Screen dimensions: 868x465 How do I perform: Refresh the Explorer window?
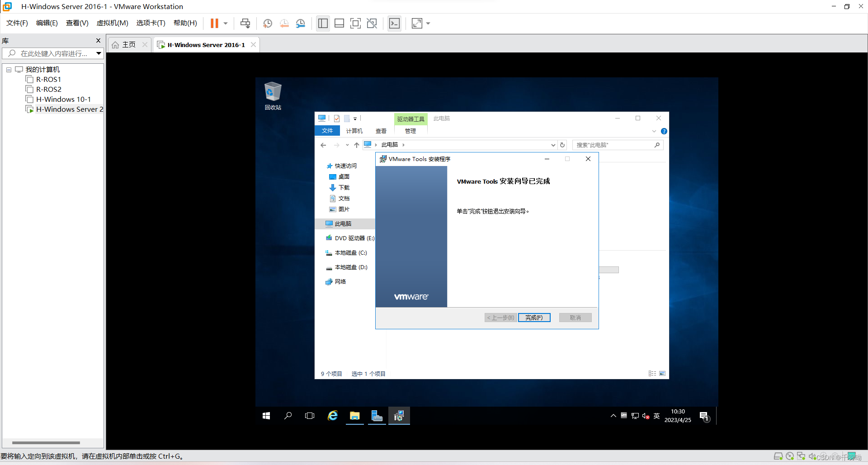pos(562,145)
